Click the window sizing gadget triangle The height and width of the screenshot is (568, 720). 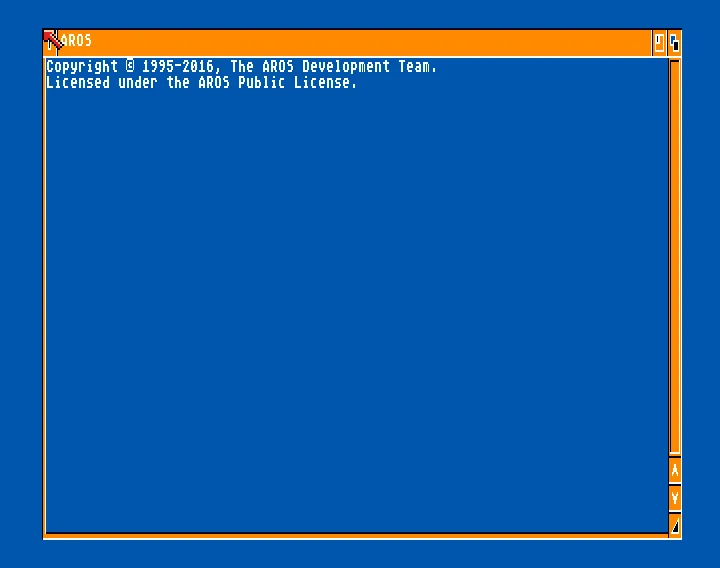tap(675, 525)
